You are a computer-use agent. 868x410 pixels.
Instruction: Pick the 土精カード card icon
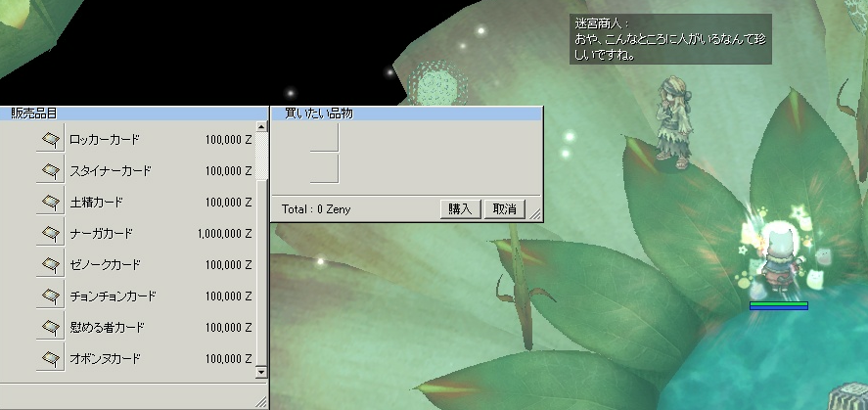point(50,203)
